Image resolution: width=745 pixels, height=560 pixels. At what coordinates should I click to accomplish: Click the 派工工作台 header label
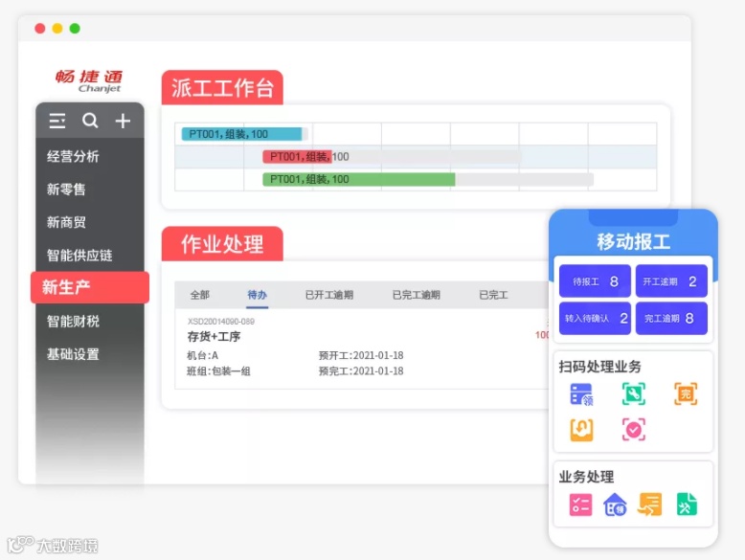pos(222,88)
